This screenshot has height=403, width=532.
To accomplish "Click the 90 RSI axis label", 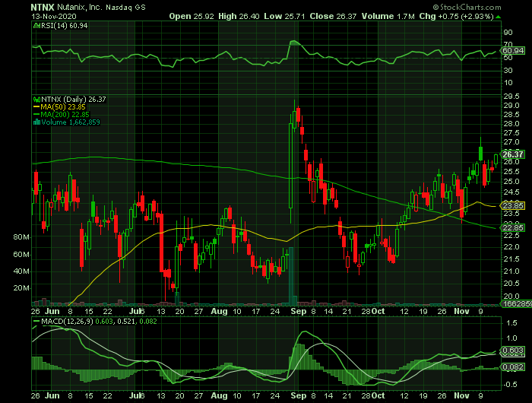I will [x=508, y=33].
